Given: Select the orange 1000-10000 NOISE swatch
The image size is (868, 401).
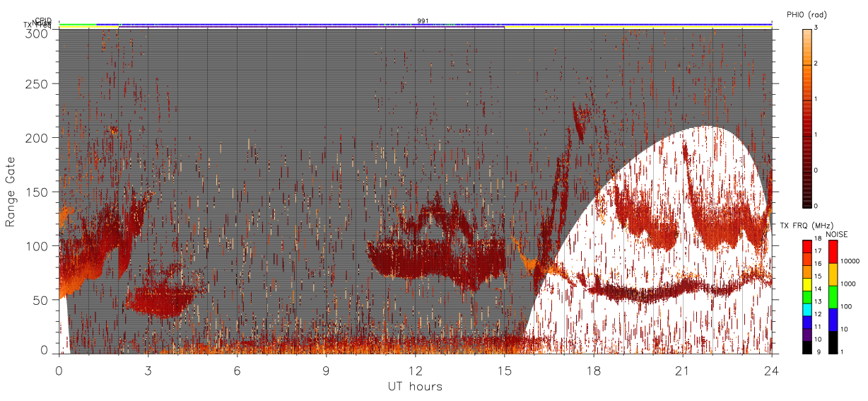Looking at the screenshot, I should click(833, 273).
